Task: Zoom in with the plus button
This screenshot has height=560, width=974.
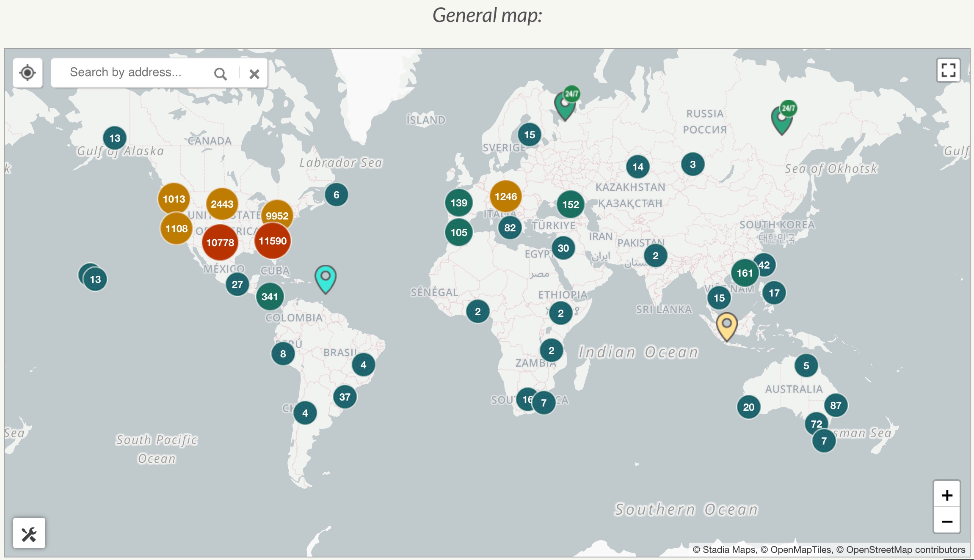Action: coord(947,495)
